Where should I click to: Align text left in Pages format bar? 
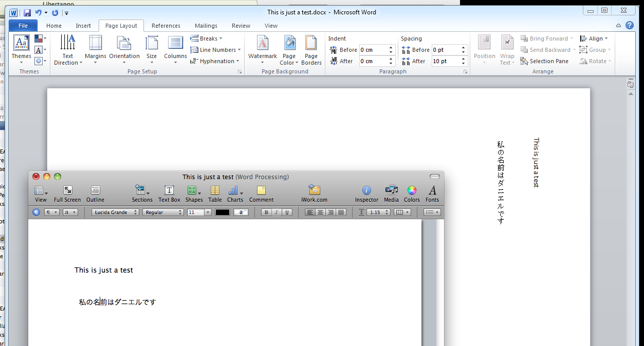310,212
